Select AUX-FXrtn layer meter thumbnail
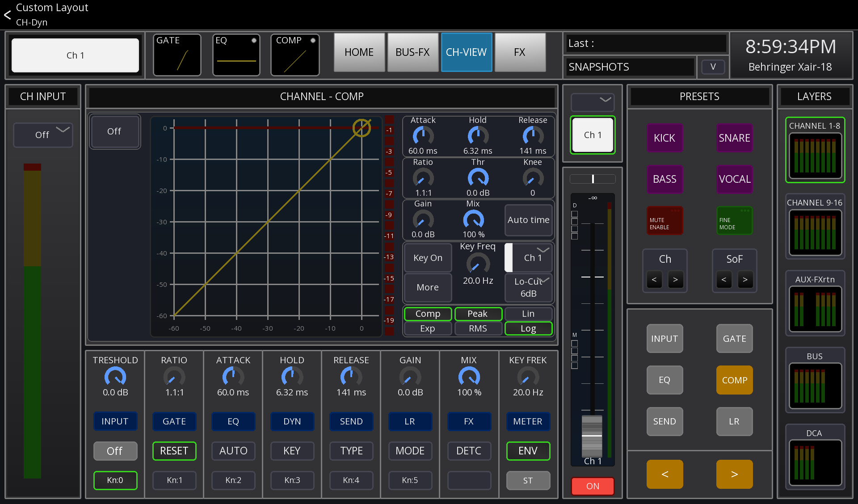 (815, 309)
